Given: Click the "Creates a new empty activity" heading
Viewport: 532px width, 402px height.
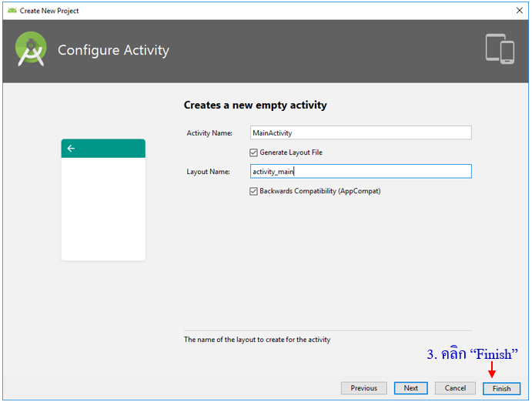Looking at the screenshot, I should pyautogui.click(x=255, y=105).
